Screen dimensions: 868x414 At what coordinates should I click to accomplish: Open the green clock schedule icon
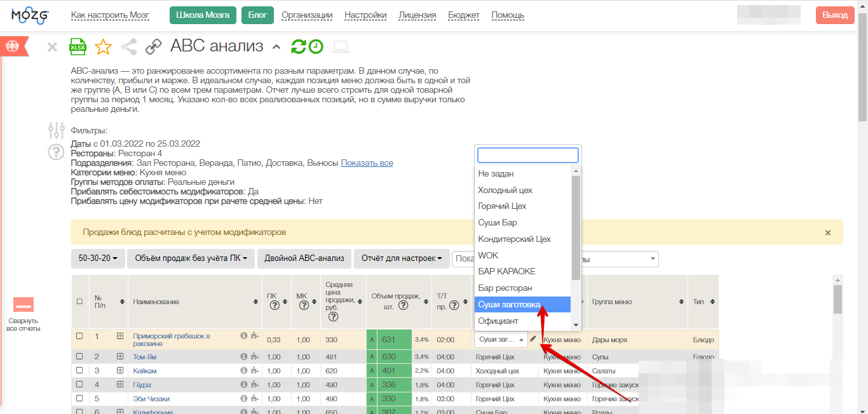[x=316, y=47]
